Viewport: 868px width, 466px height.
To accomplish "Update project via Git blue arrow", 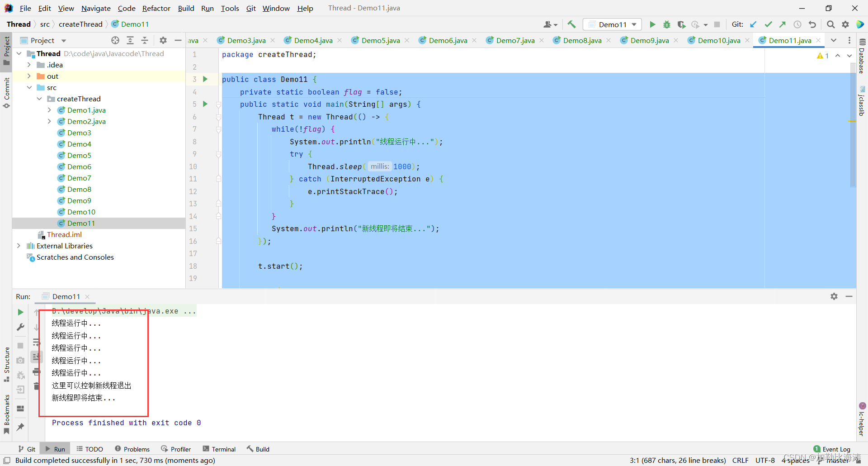I will click(x=753, y=24).
